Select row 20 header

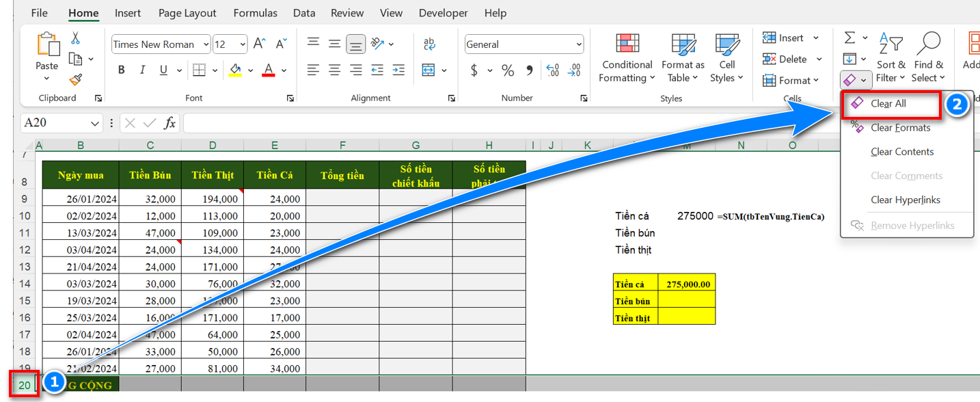point(24,385)
